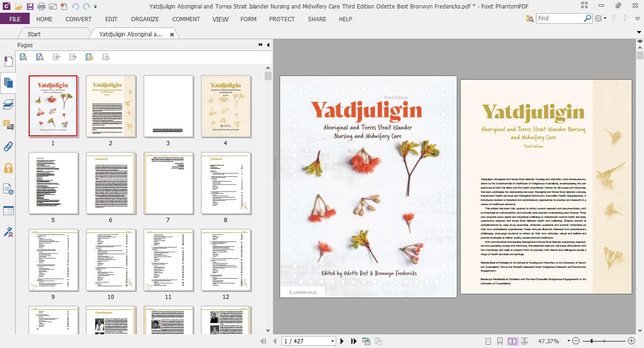Click the zoom in plus button
Image resolution: width=644 pixels, height=348 pixels.
pos(631,341)
